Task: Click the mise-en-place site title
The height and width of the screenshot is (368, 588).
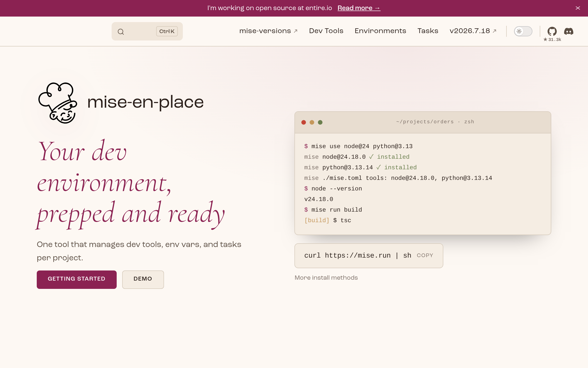Action: pos(145,102)
